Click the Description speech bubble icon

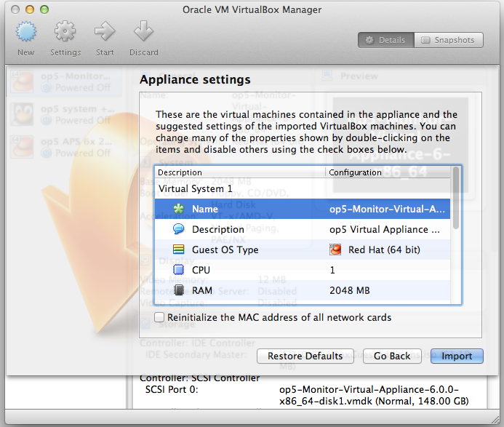pyautogui.click(x=178, y=229)
